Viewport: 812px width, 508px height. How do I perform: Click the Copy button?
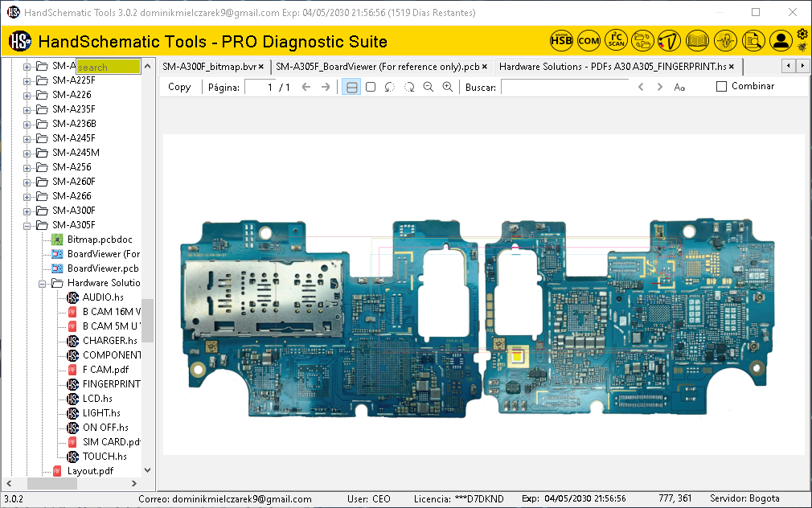click(x=179, y=87)
